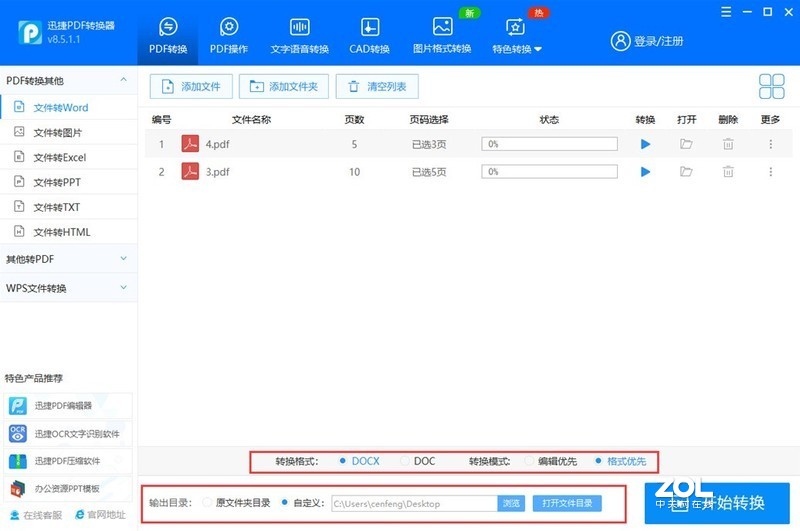The height and width of the screenshot is (531, 800).
Task: Click the 登录/注册 user avatar icon
Action: pyautogui.click(x=620, y=41)
